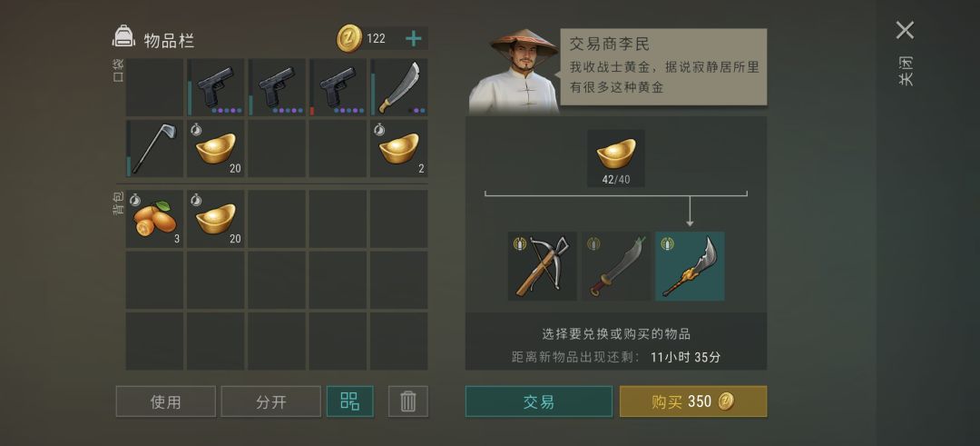Toggle the inventory sort grid icon
Screen dimensions: 980x446
(x=350, y=401)
